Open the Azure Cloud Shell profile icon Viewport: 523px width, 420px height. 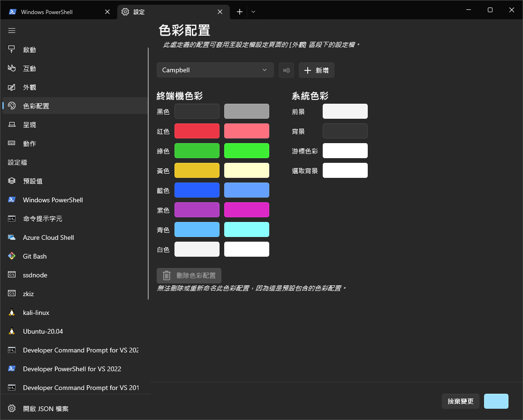click(x=12, y=237)
